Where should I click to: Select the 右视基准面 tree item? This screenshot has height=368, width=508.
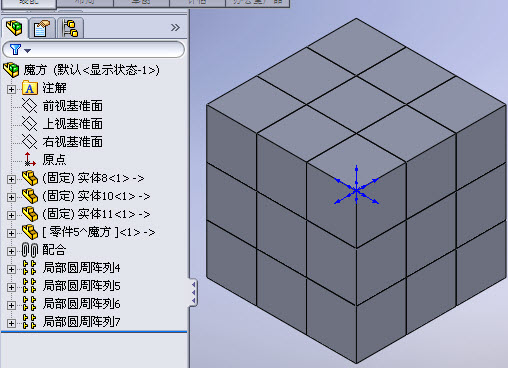tap(73, 142)
